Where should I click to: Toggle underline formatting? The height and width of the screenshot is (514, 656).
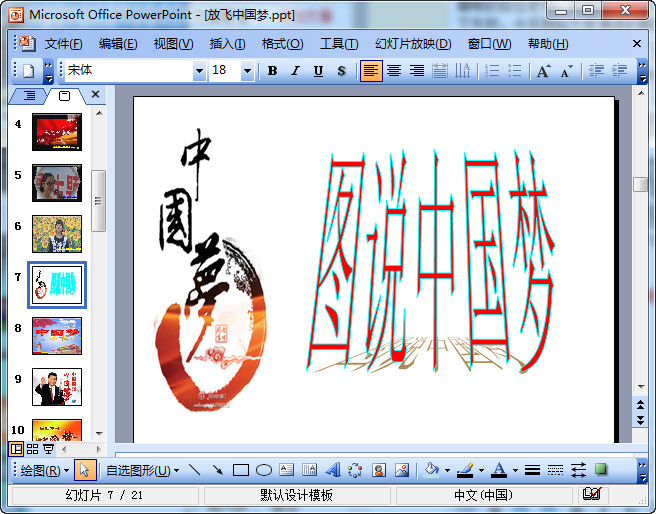point(318,71)
